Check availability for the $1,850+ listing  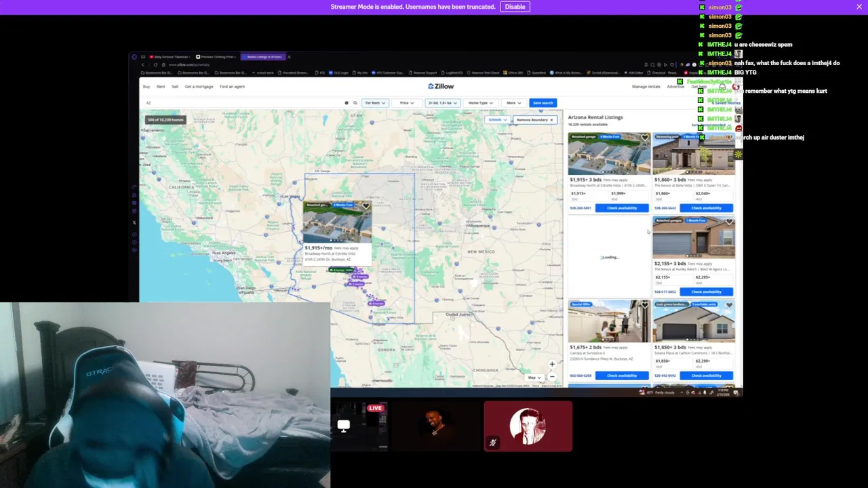(706, 375)
